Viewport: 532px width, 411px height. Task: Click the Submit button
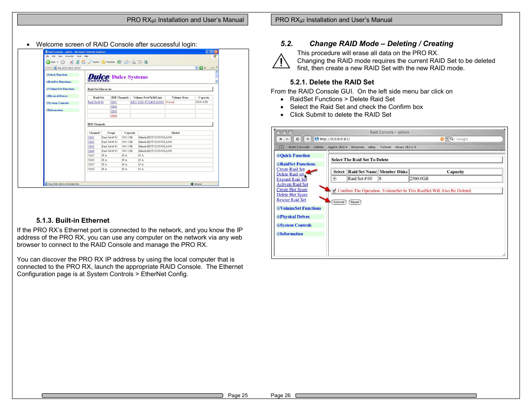pos(339,202)
